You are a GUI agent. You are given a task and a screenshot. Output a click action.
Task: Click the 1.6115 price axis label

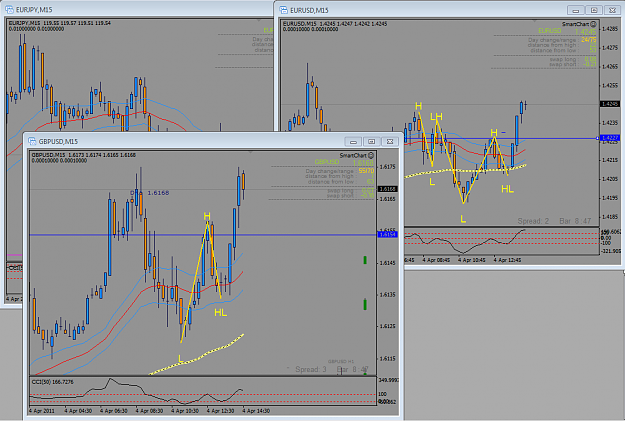click(x=387, y=358)
